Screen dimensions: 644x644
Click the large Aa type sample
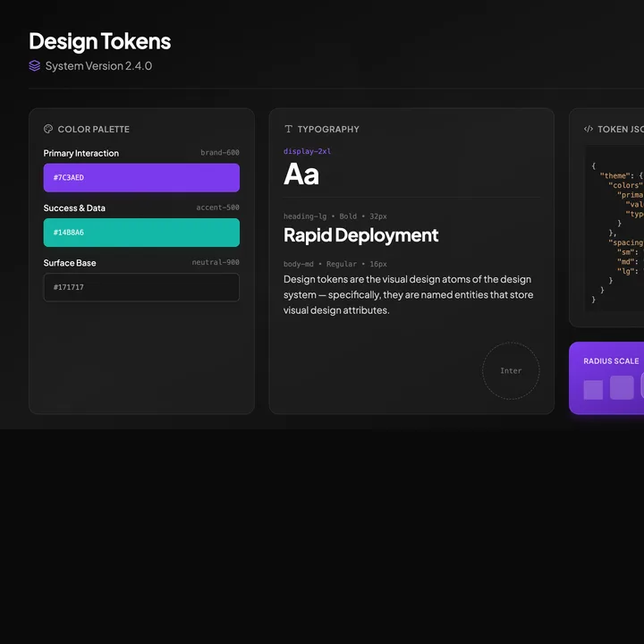(301, 174)
